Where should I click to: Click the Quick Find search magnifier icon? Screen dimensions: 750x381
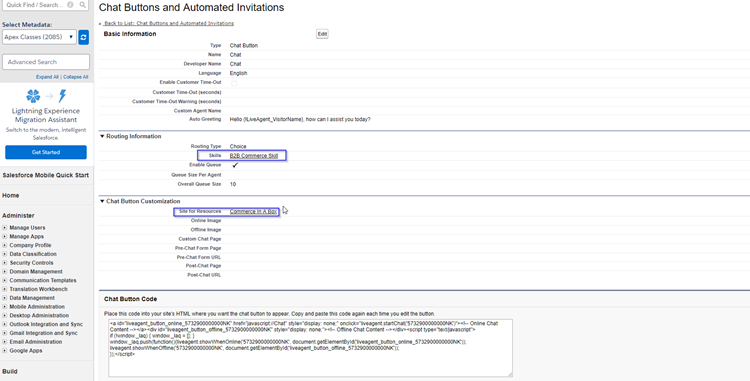click(x=83, y=5)
